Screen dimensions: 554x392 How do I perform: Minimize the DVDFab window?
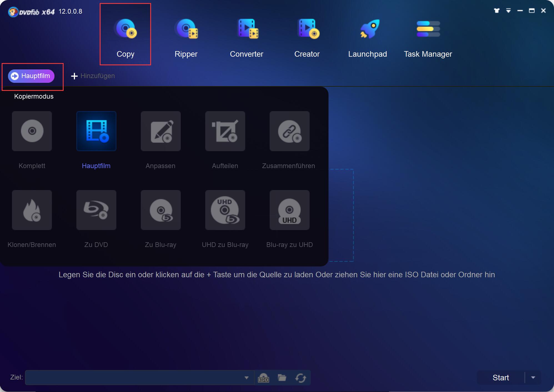(520, 11)
